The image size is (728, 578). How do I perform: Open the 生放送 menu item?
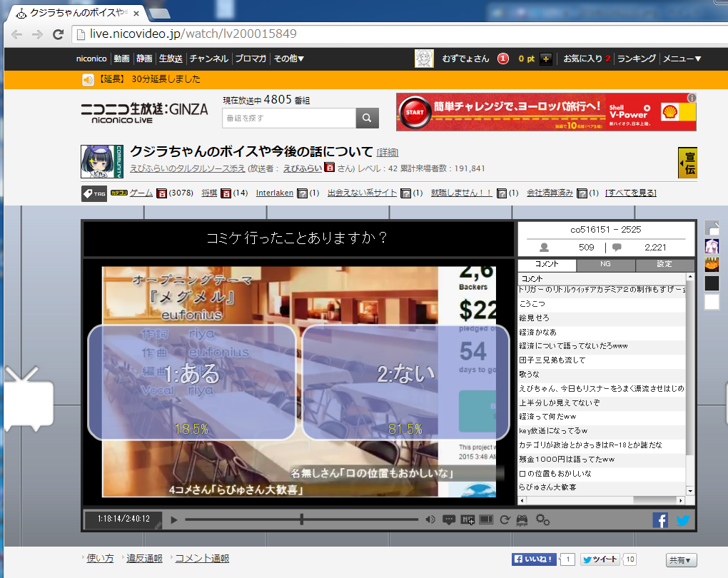[x=171, y=59]
